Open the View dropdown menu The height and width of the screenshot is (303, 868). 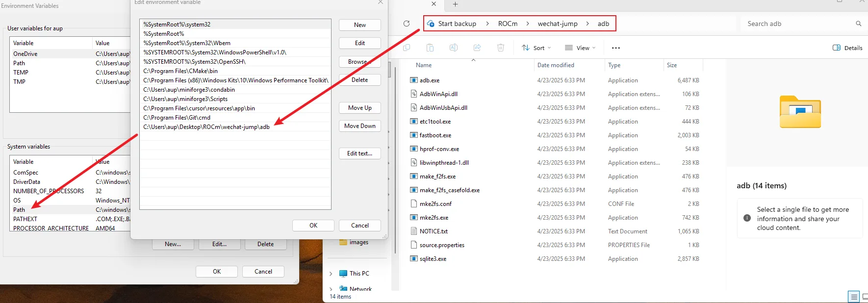580,48
